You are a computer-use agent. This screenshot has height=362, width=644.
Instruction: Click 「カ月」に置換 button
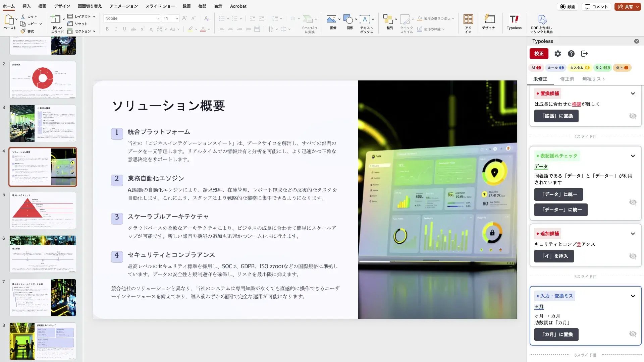click(556, 335)
